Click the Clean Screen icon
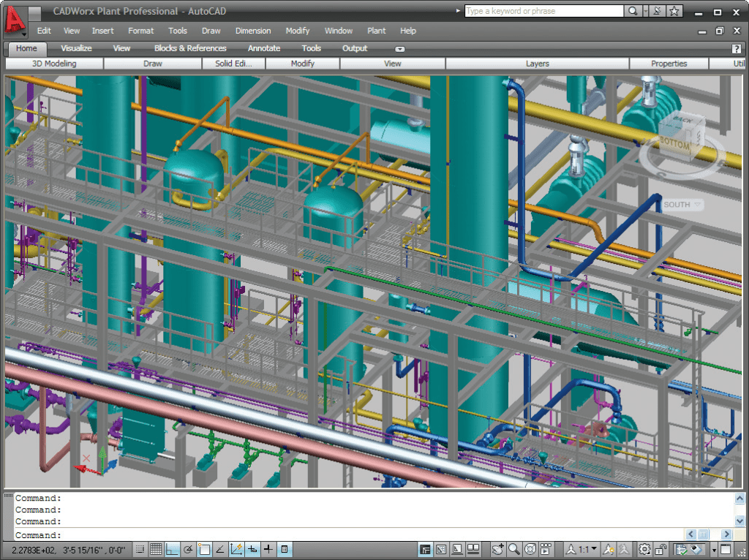Image resolution: width=749 pixels, height=560 pixels. click(x=725, y=548)
